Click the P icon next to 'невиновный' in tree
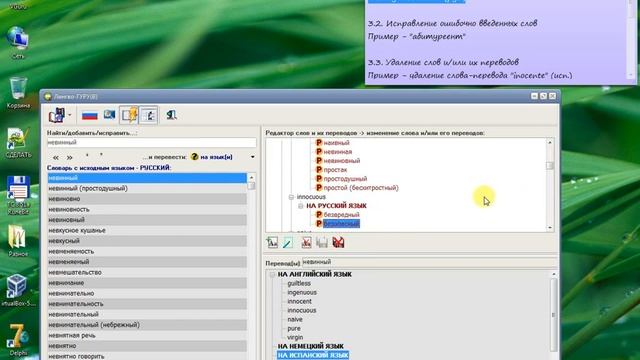640x360 pixels. pos(319,161)
